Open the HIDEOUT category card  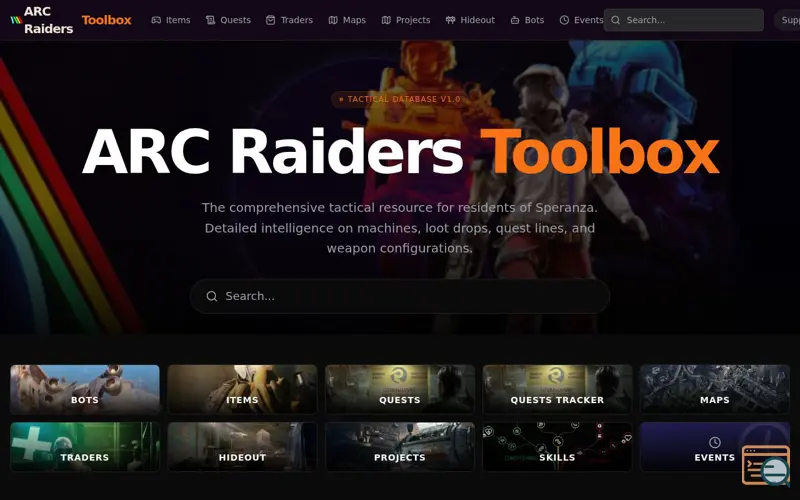point(242,446)
